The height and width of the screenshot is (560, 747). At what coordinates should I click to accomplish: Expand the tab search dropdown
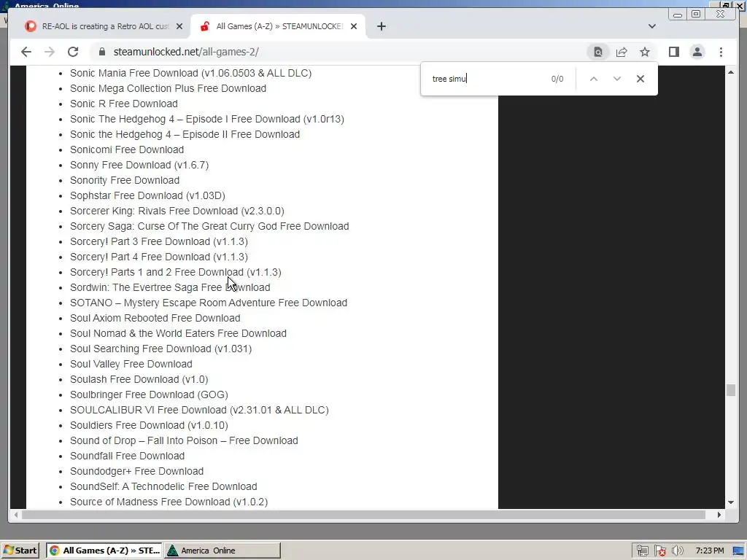651,26
